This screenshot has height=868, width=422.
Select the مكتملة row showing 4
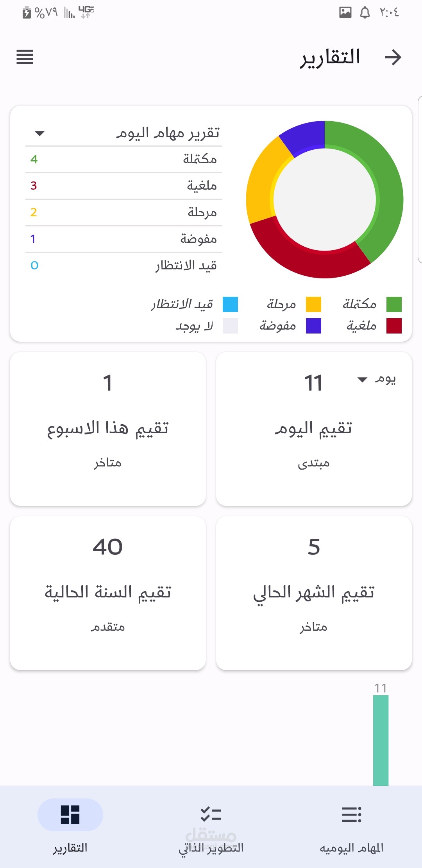point(123,159)
